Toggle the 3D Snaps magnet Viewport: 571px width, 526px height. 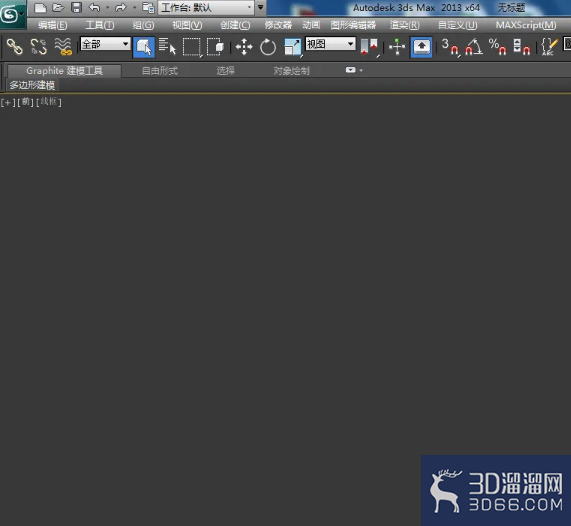pos(450,47)
